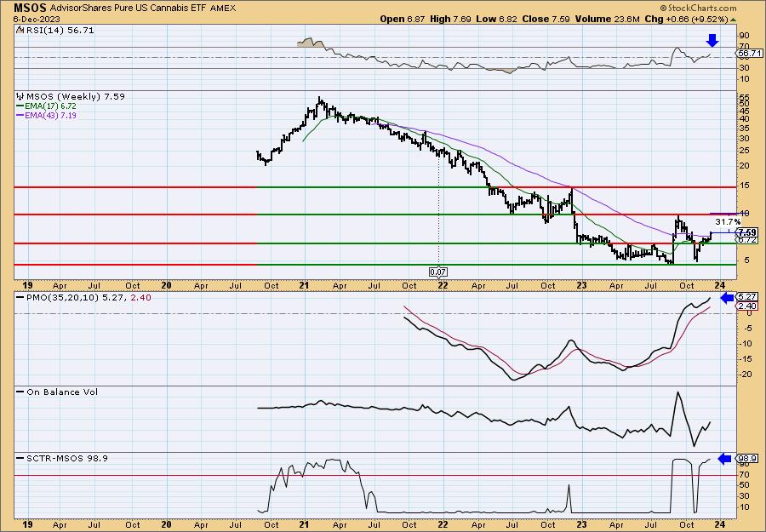Click the 90 mark on the RSI axis
Viewport: 766px width, 532px height.
pyautogui.click(x=743, y=36)
